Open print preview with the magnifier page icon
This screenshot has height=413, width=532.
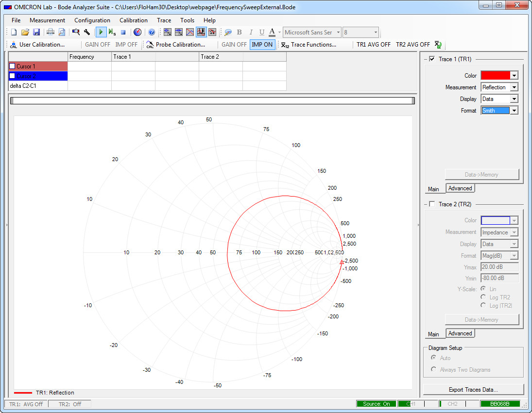[x=62, y=32]
